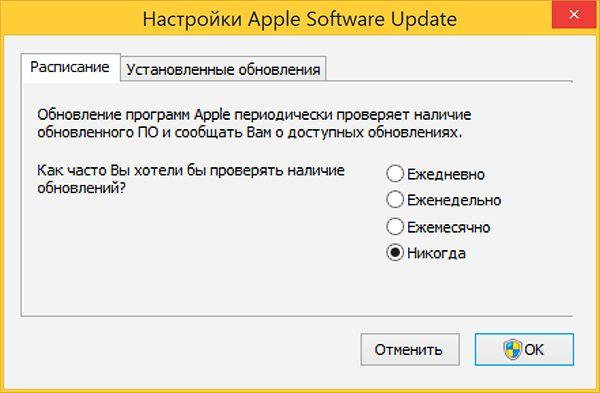
Task: Click the Ежедневно option label text
Action: [446, 174]
